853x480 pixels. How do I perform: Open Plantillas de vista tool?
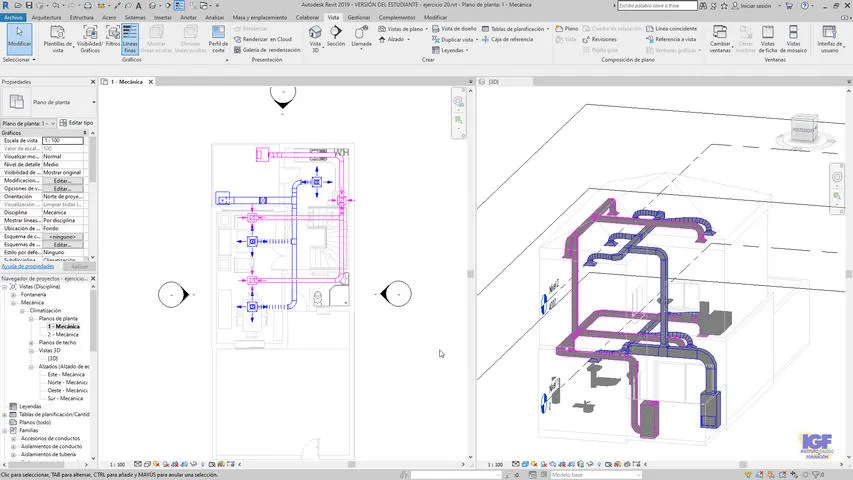pyautogui.click(x=58, y=39)
